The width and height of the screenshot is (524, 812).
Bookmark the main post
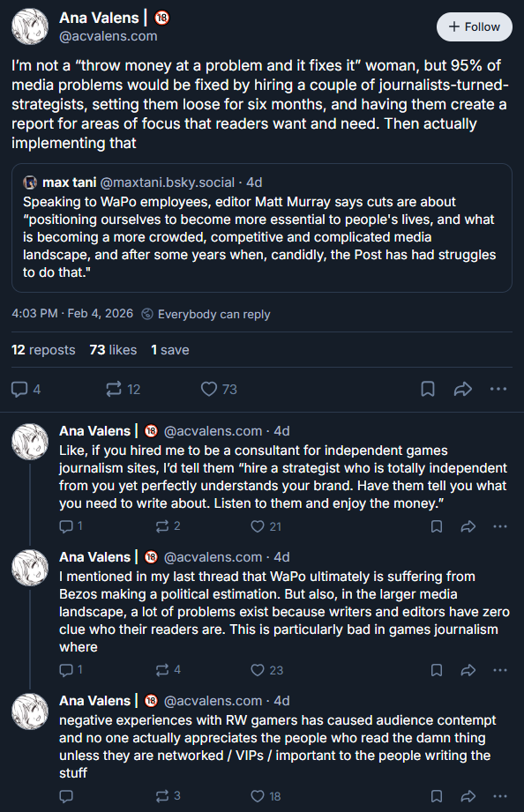[428, 389]
